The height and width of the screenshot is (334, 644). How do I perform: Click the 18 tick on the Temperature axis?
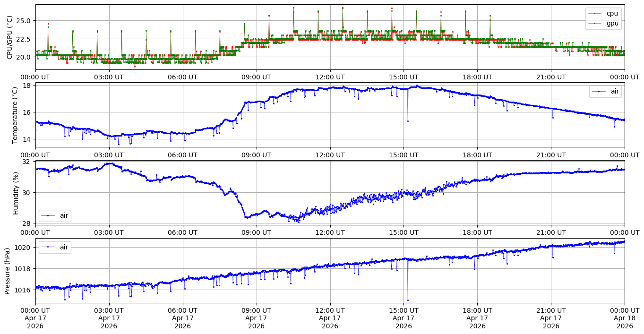tap(27, 86)
